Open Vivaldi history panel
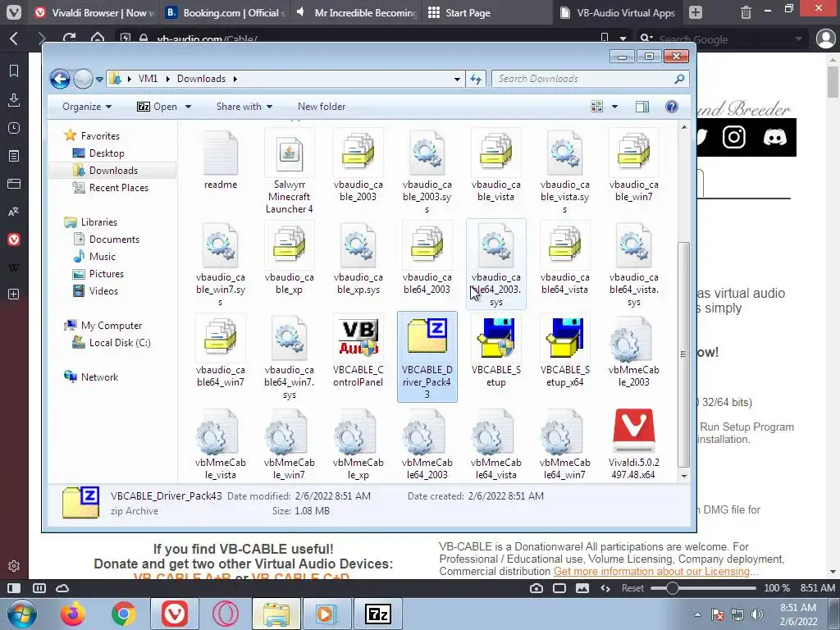Image resolution: width=840 pixels, height=630 pixels. pyautogui.click(x=14, y=128)
